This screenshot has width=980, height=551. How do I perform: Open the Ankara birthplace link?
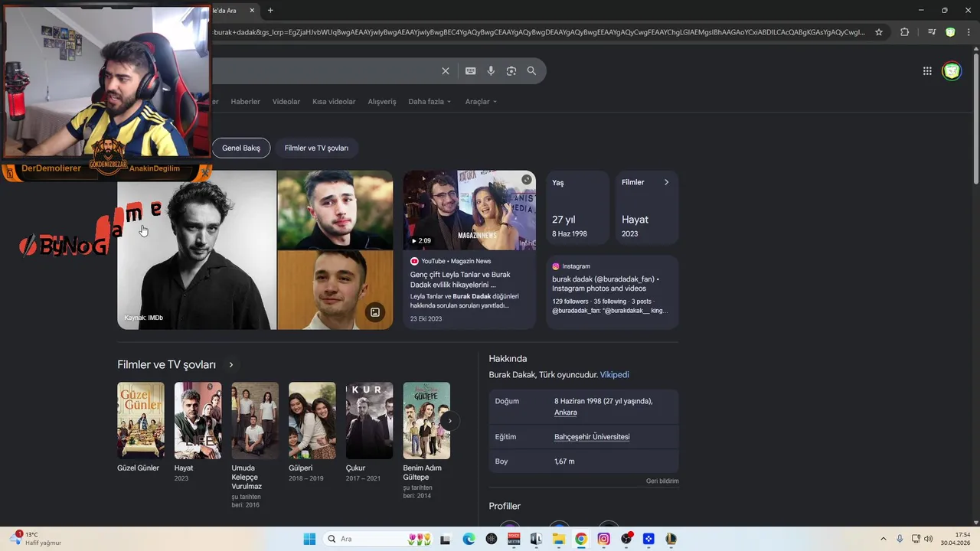pos(566,412)
